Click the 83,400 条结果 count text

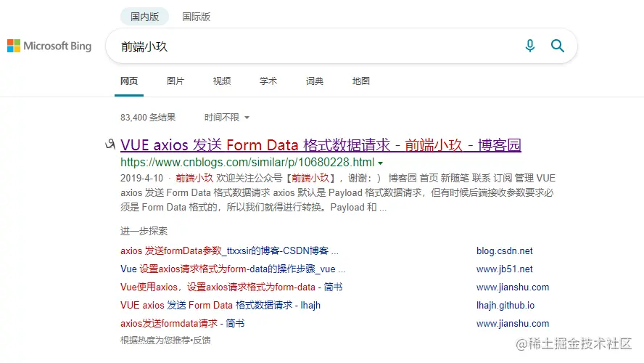[x=148, y=118]
